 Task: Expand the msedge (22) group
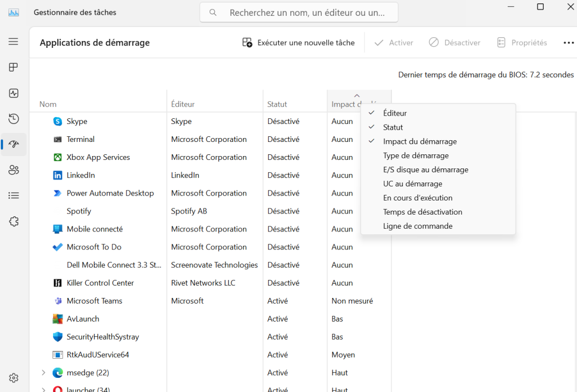point(43,373)
